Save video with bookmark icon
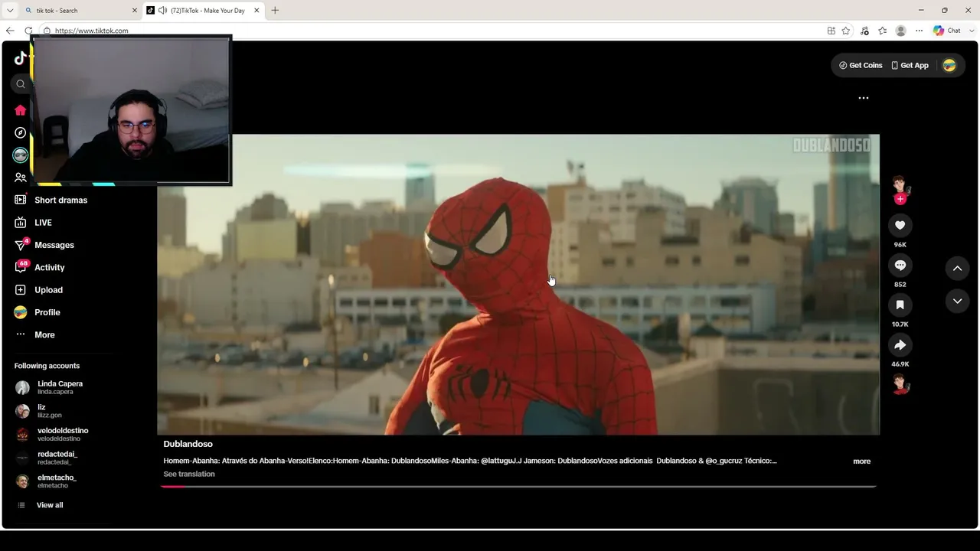This screenshot has height=551, width=980. pyautogui.click(x=900, y=305)
